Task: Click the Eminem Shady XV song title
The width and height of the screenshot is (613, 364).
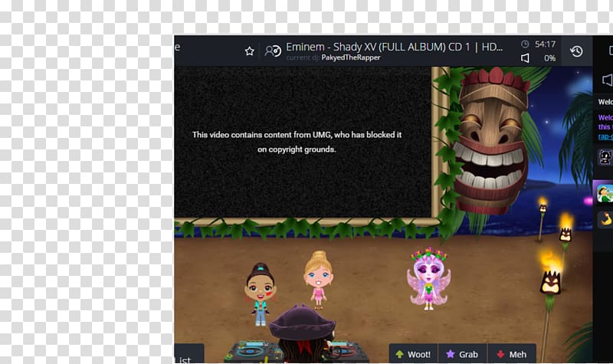Action: [394, 47]
